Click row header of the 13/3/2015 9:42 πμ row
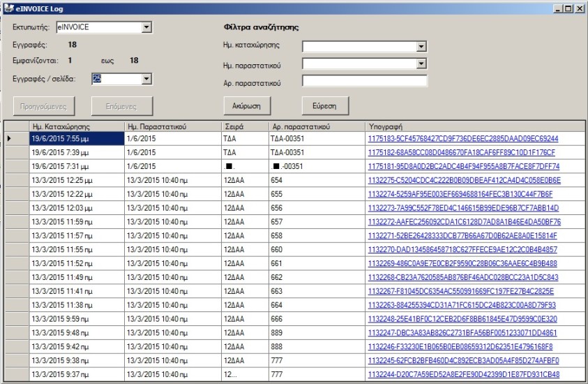 point(17,347)
